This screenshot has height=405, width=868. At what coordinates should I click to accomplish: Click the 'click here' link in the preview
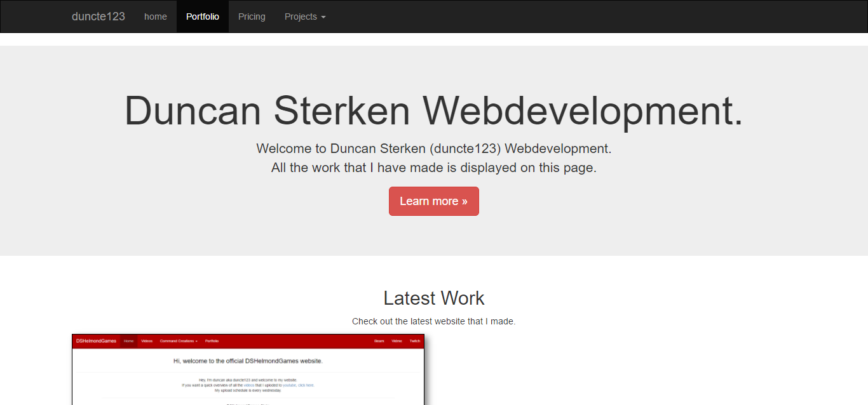(x=306, y=385)
